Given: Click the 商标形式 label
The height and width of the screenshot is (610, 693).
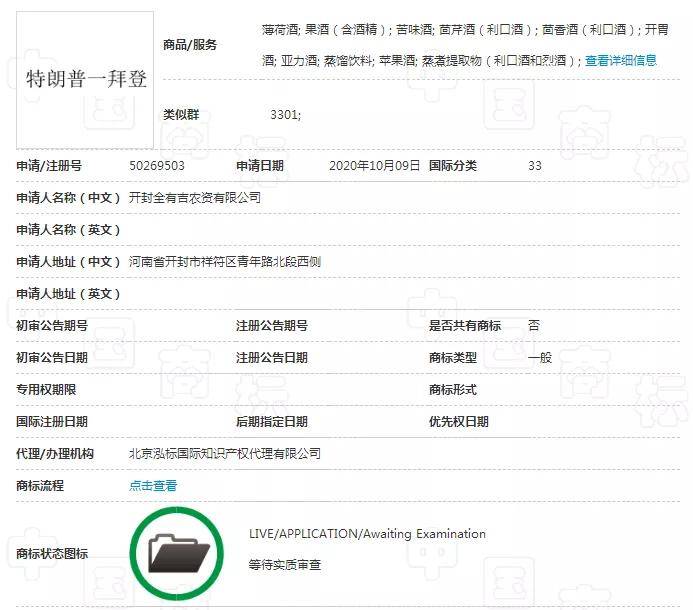Looking at the screenshot, I should tap(453, 389).
